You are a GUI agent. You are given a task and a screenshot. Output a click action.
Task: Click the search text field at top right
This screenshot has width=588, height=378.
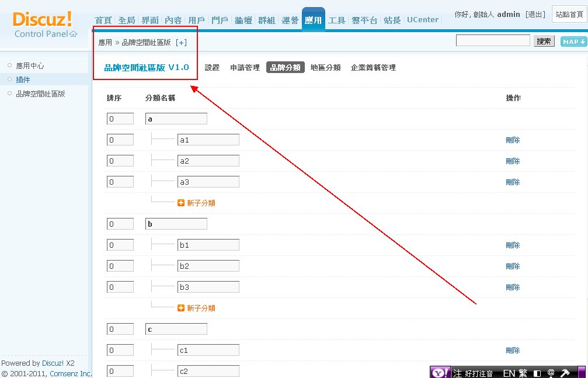493,40
